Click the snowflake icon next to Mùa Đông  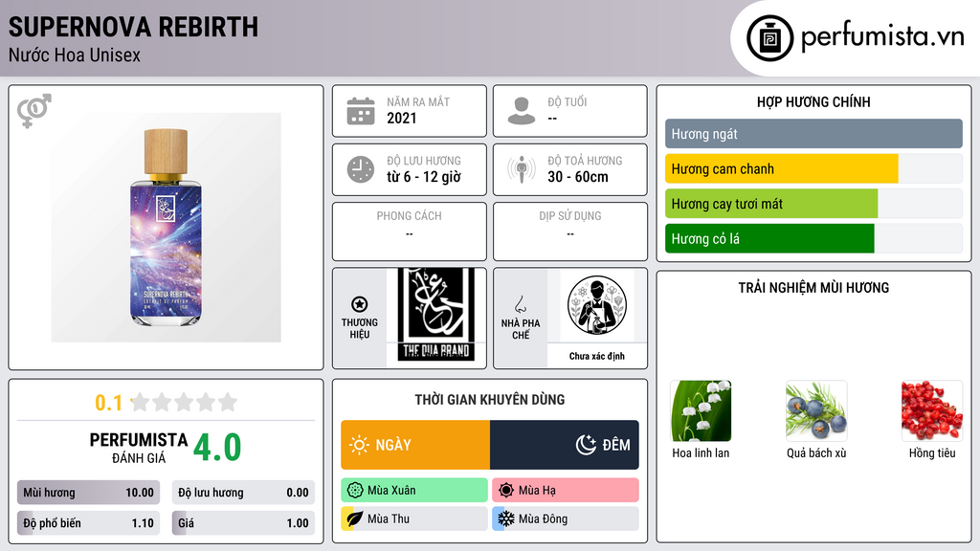coord(506,518)
